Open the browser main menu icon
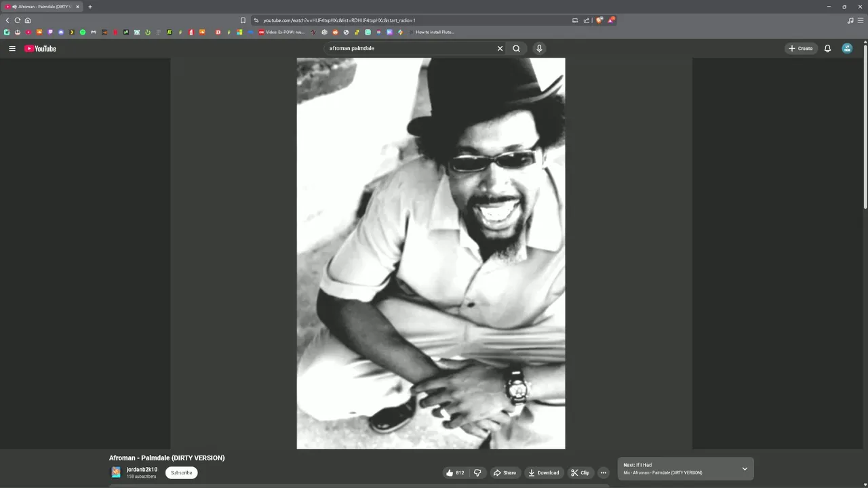The image size is (868, 488). [x=861, y=20]
